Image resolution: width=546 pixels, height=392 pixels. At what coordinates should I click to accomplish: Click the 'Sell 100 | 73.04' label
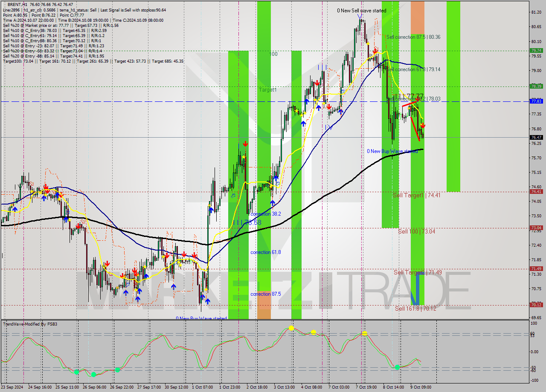pos(417,231)
